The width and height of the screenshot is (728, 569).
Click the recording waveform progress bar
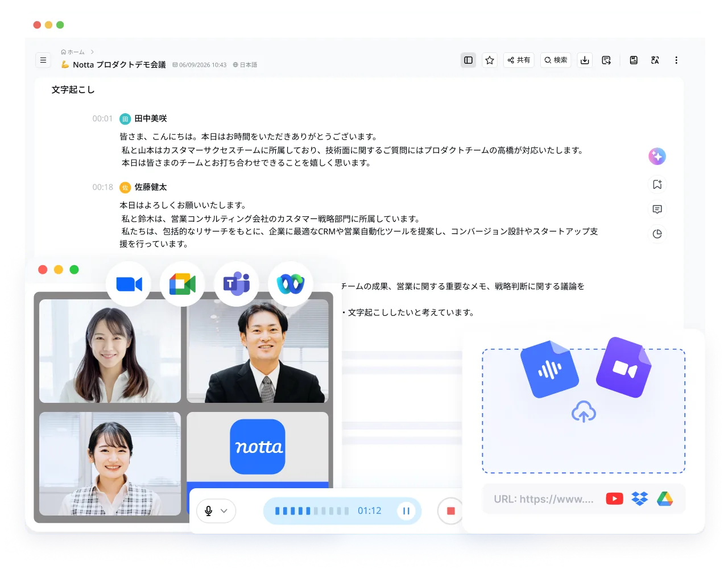click(x=312, y=511)
